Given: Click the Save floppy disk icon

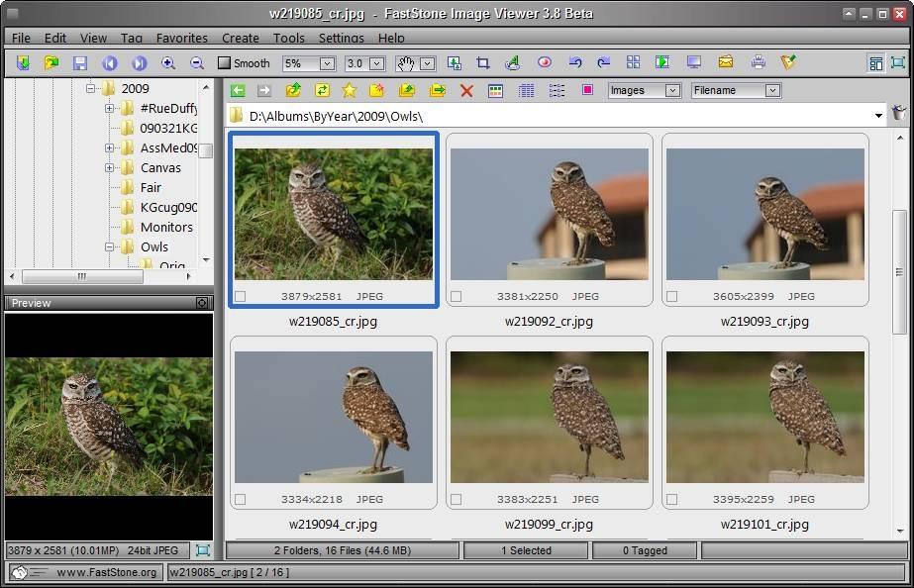Looking at the screenshot, I should click(x=80, y=62).
